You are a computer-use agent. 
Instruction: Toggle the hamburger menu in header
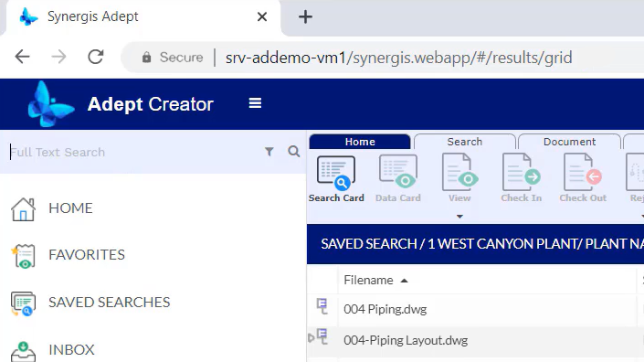[x=255, y=103]
